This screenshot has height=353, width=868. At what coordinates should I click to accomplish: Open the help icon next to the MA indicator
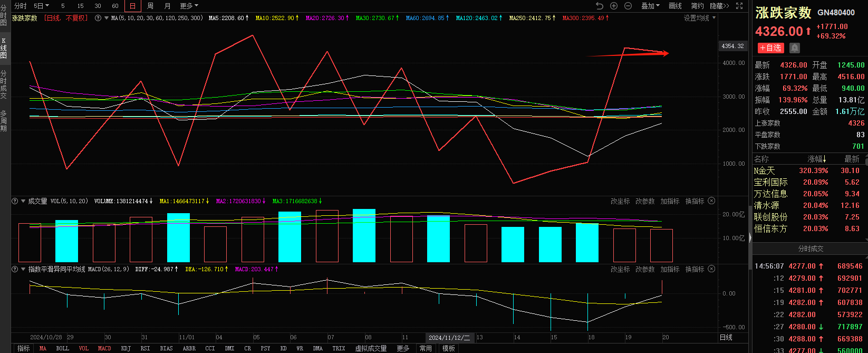coord(98,18)
